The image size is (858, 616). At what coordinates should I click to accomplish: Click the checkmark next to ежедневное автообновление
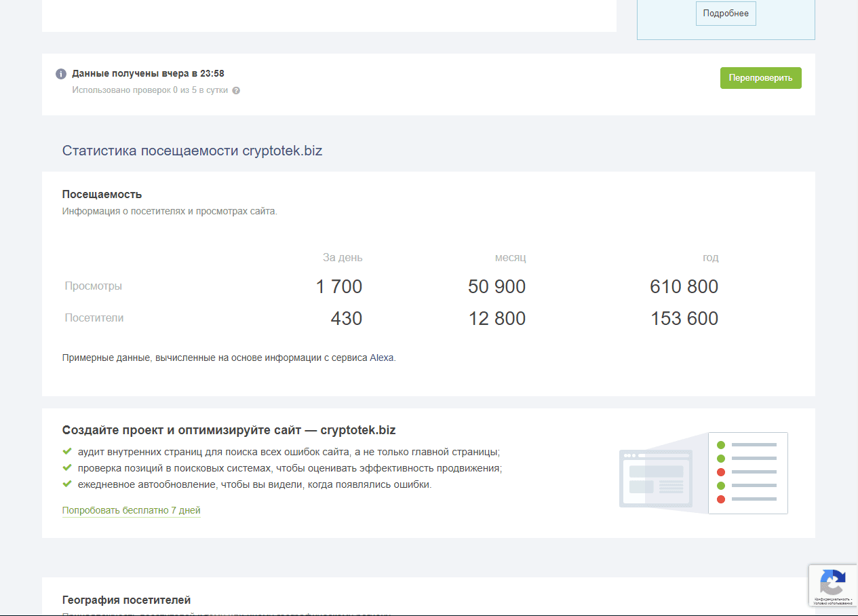pos(67,484)
